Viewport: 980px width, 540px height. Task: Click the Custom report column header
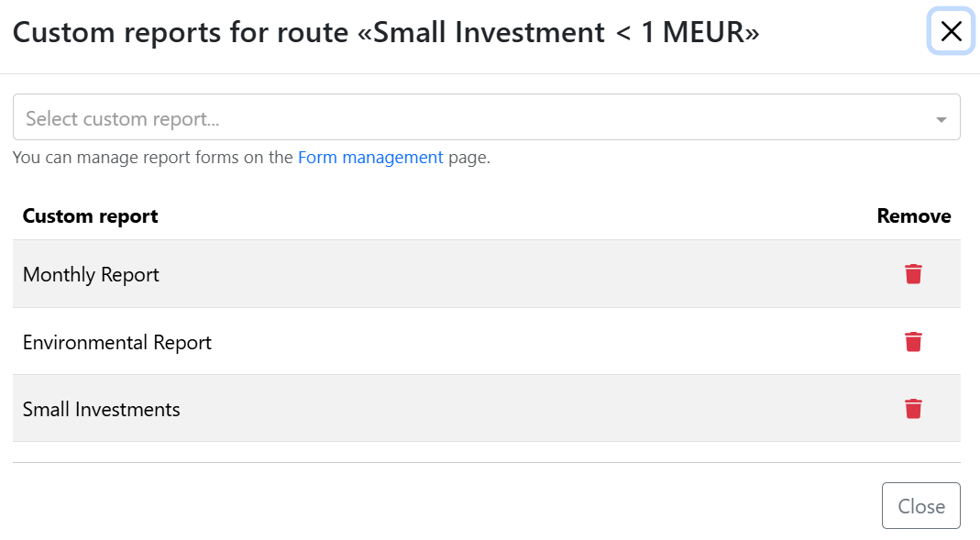pos(90,216)
